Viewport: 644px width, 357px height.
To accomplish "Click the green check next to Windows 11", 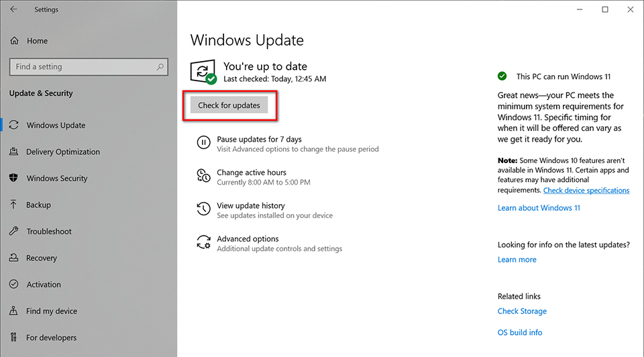I will [502, 76].
